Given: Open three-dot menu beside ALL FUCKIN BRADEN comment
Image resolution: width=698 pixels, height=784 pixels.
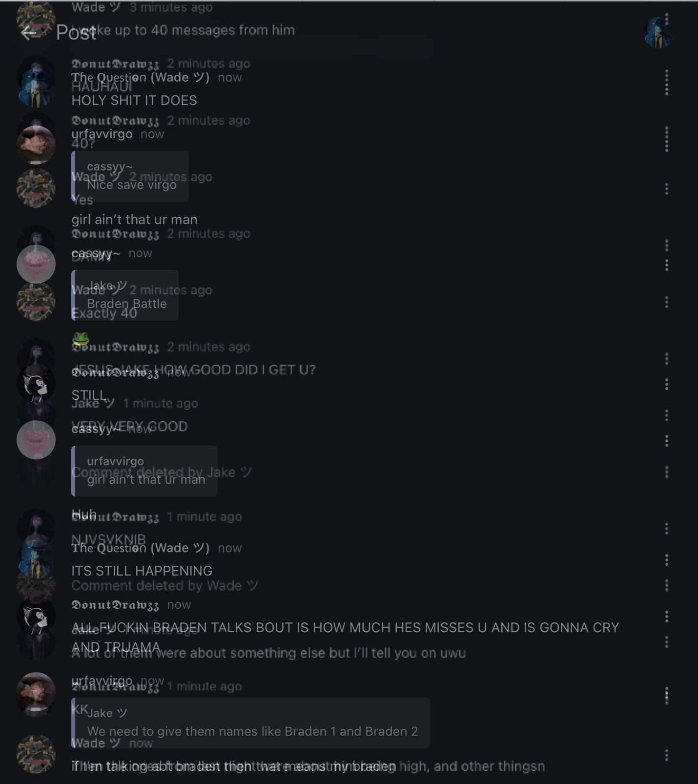Looking at the screenshot, I should point(666,617).
